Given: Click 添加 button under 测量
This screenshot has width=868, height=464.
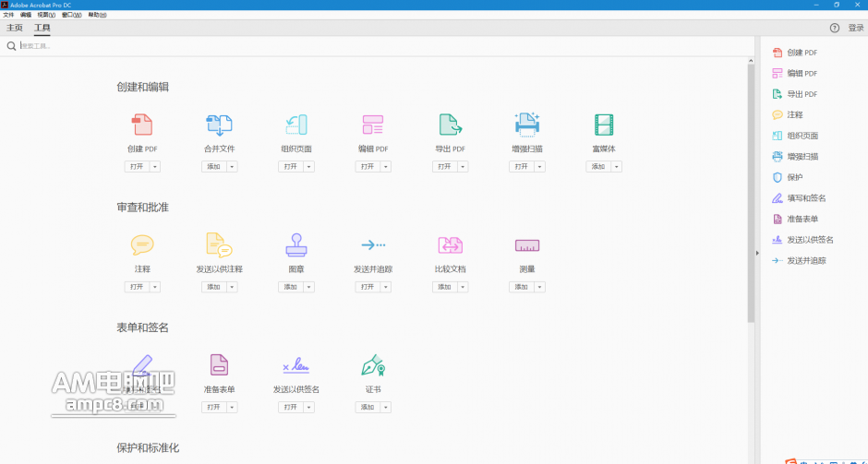Looking at the screenshot, I should click(x=522, y=287).
